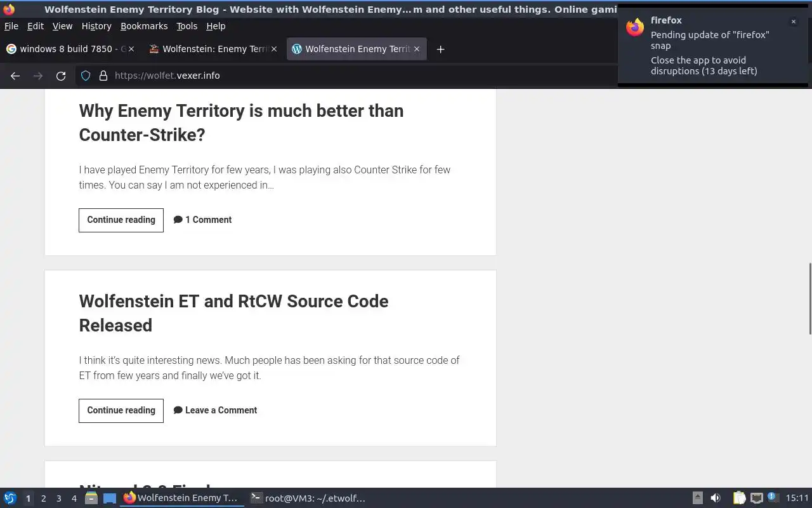Screen dimensions: 812x508
Task: Click the volume speaker tray icon
Action: click(716, 498)
